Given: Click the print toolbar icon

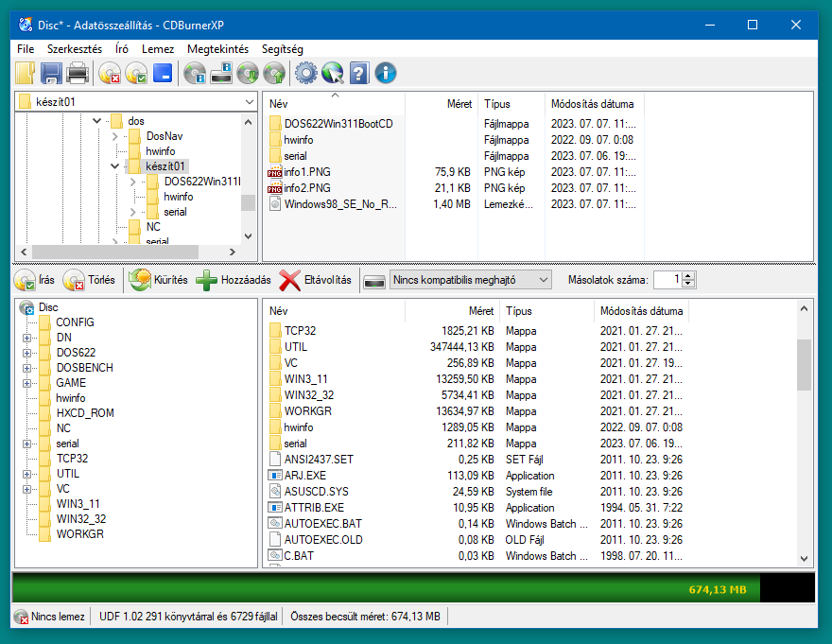Looking at the screenshot, I should tap(78, 73).
